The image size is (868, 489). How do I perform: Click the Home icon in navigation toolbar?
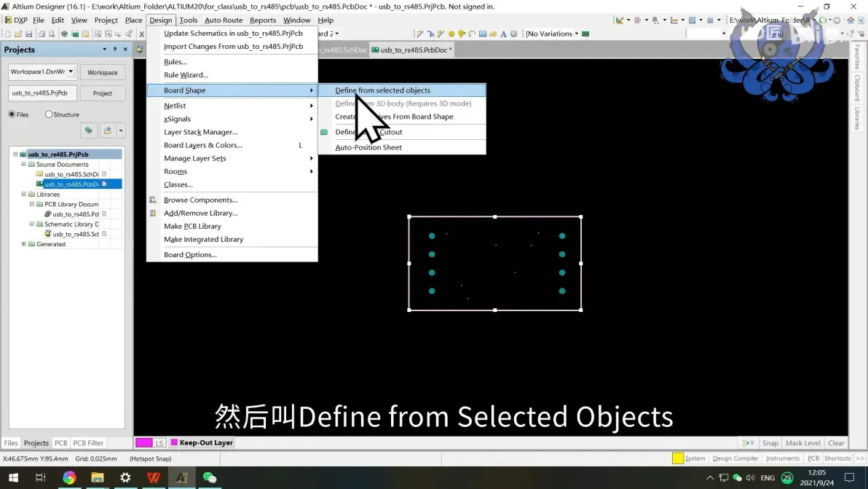pyautogui.click(x=851, y=20)
